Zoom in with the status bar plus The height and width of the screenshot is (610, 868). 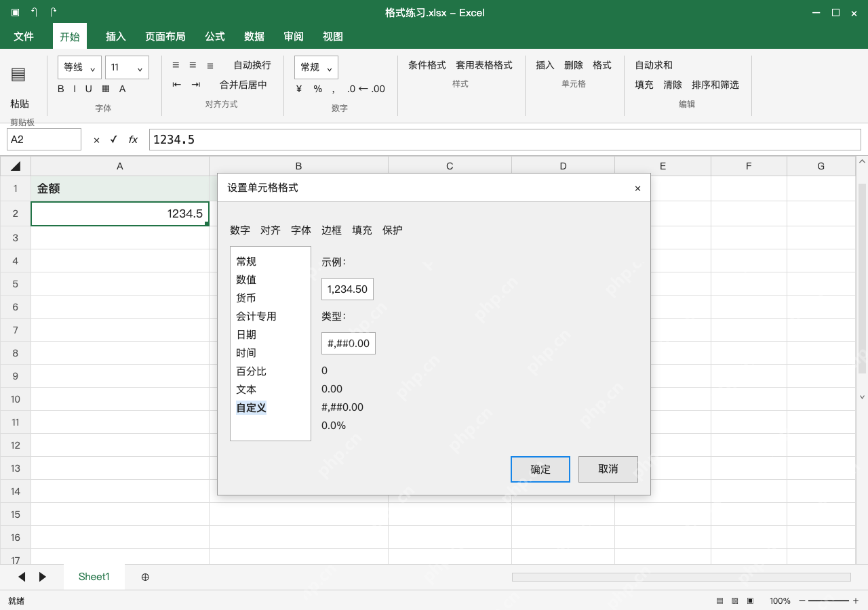point(856,601)
